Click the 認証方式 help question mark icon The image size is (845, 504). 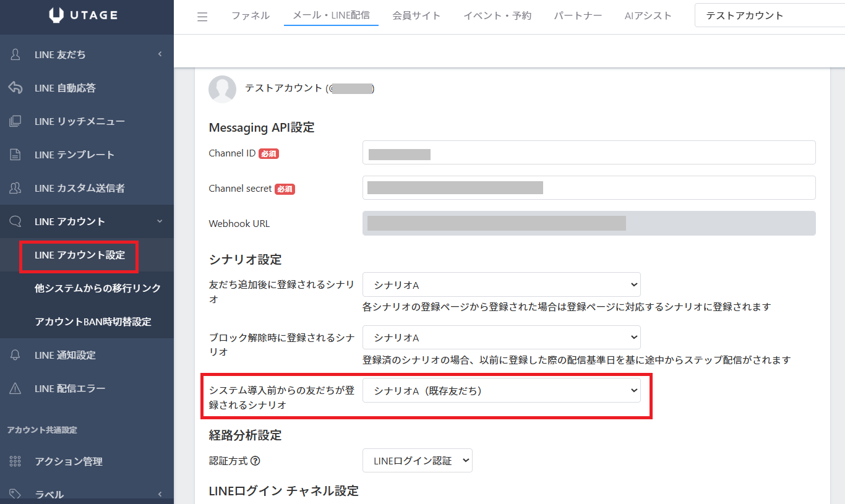click(x=255, y=461)
